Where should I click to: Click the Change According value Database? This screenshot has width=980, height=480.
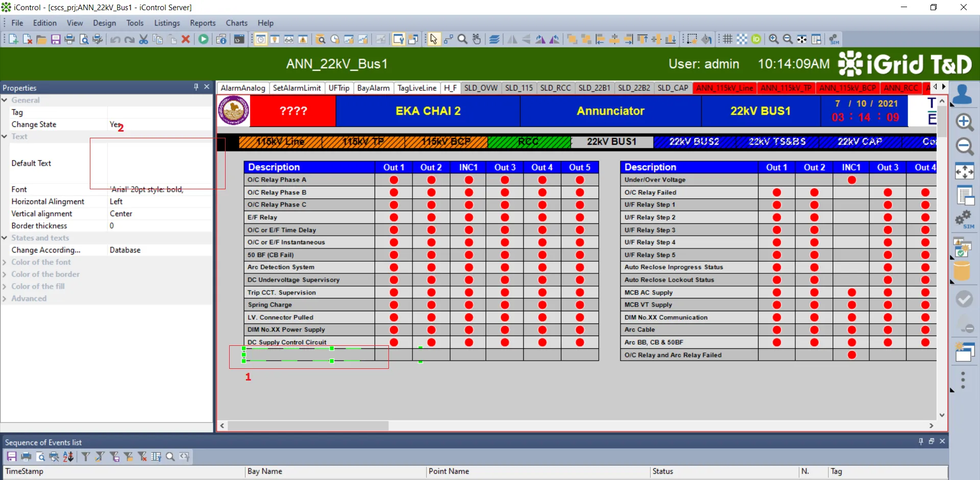click(x=160, y=250)
